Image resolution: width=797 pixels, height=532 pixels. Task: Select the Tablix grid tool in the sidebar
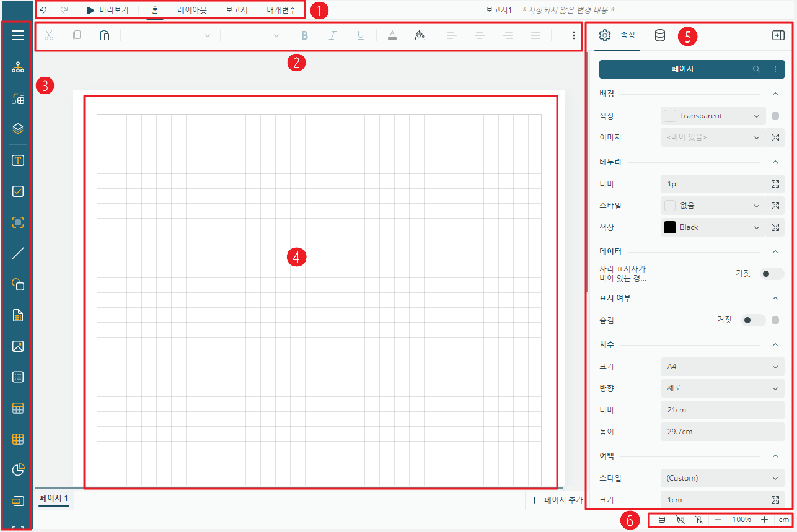click(x=18, y=439)
